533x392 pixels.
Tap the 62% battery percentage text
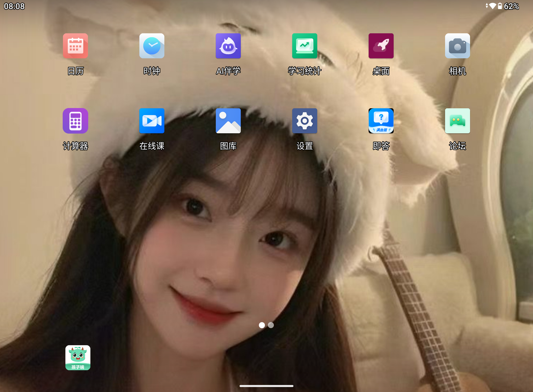(511, 6)
